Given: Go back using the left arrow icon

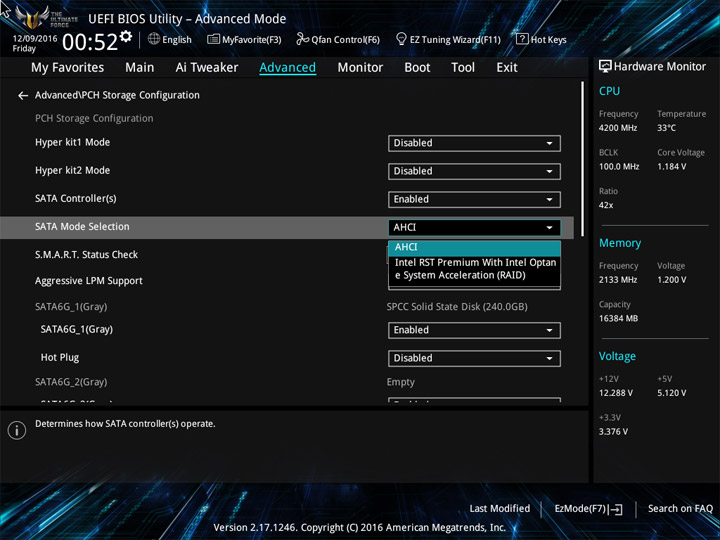Looking at the screenshot, I should 22,96.
